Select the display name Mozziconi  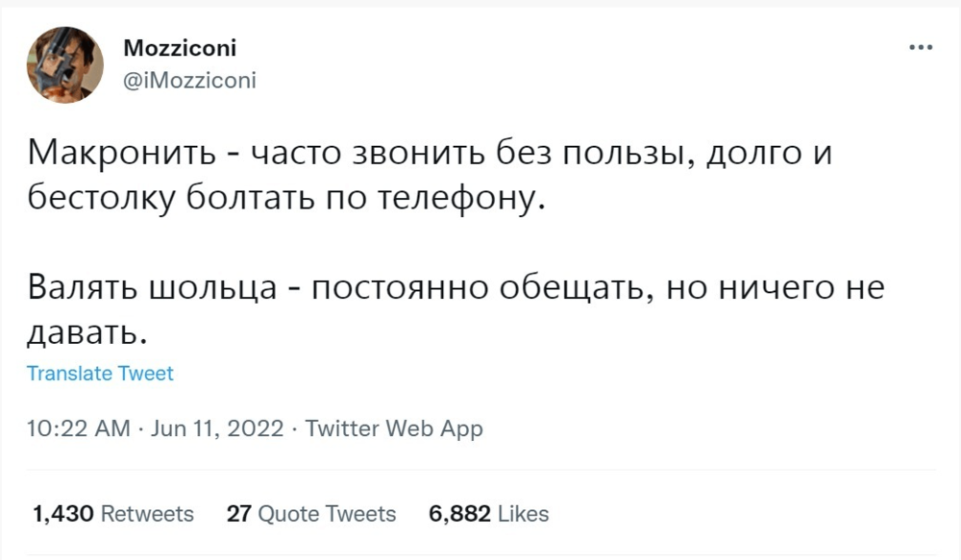point(181,47)
